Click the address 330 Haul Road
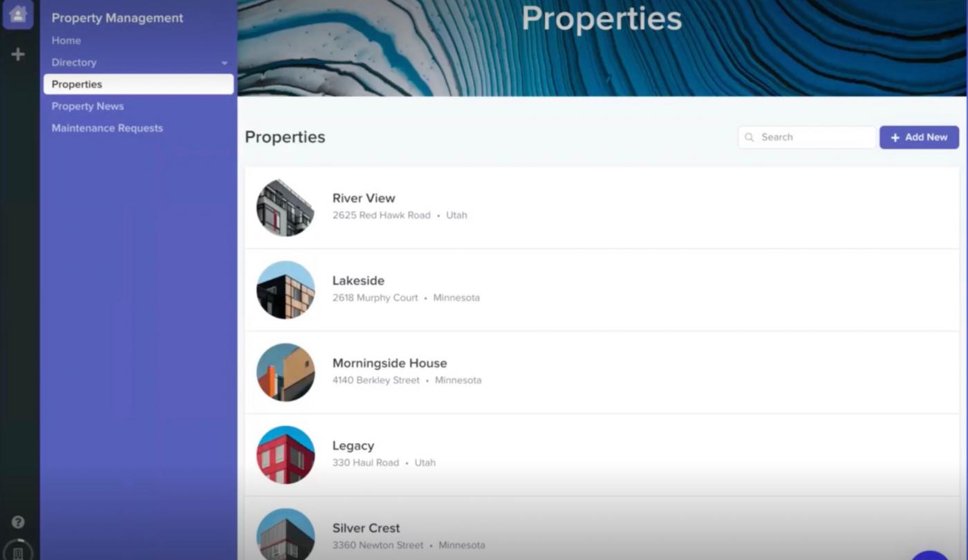The image size is (968, 560). pyautogui.click(x=366, y=463)
